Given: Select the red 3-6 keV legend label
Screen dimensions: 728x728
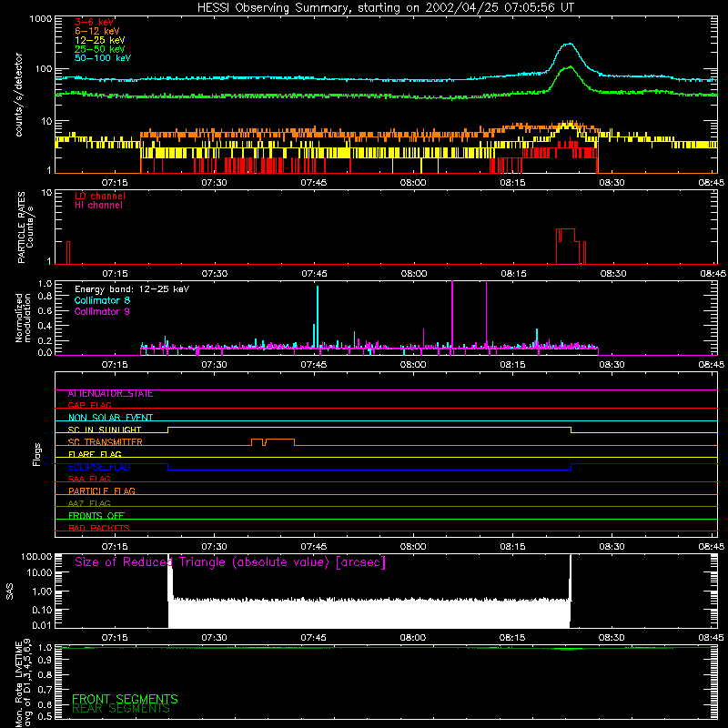Looking at the screenshot, I should pyautogui.click(x=95, y=22).
